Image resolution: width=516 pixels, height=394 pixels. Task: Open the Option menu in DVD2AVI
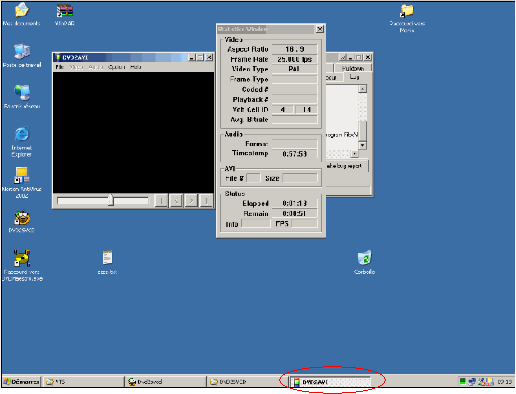pyautogui.click(x=116, y=67)
